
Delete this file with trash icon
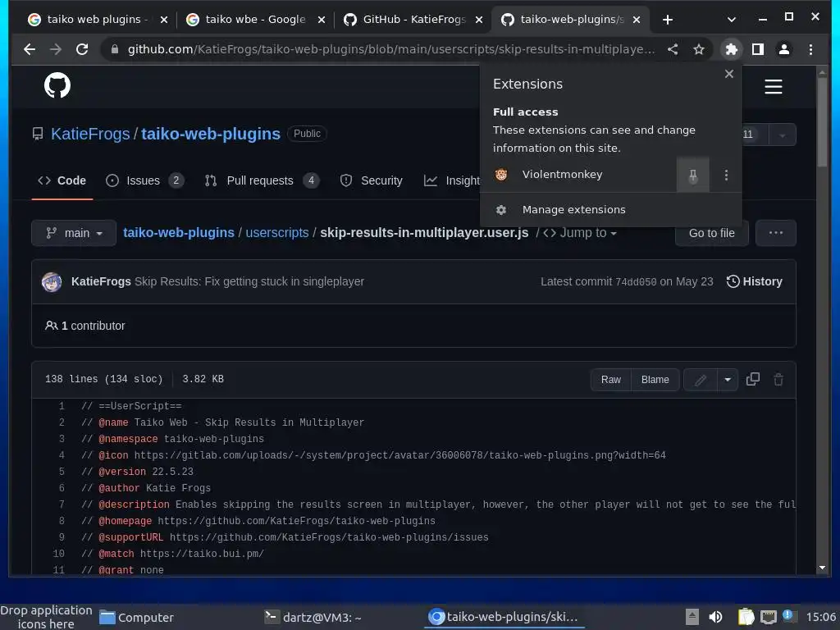pyautogui.click(x=778, y=379)
